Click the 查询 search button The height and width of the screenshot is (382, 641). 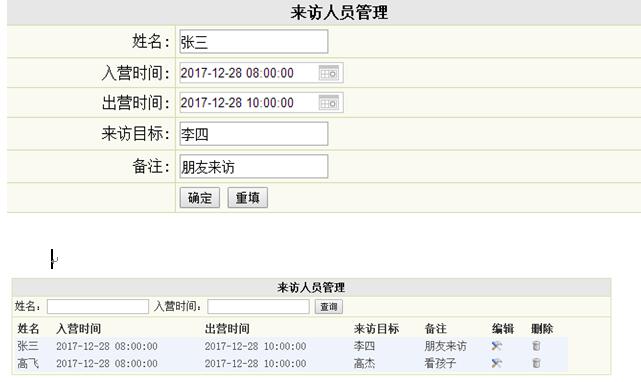(x=329, y=307)
